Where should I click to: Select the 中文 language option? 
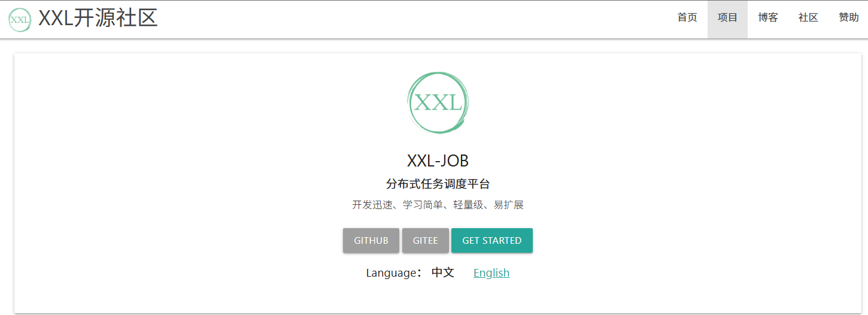[443, 273]
